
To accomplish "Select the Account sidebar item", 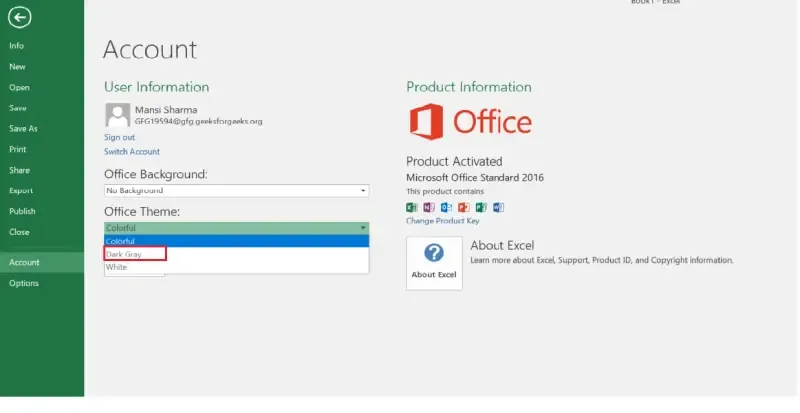I will [42, 262].
